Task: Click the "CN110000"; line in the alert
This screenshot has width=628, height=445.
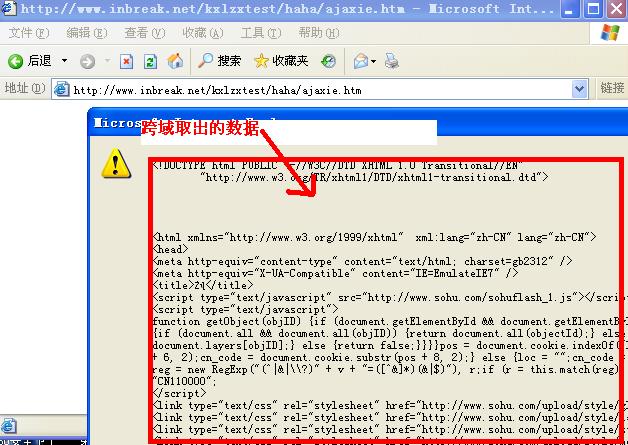Action: click(184, 381)
